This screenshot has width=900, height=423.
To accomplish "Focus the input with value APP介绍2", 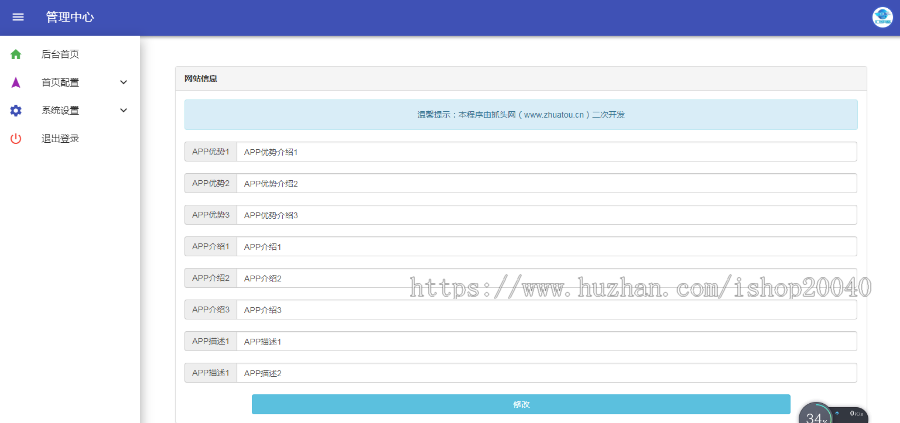I will click(x=546, y=278).
